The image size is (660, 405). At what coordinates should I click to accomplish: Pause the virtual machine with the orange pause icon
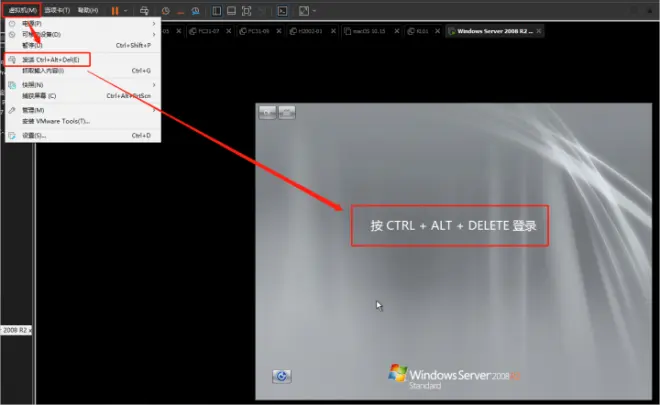click(x=115, y=11)
